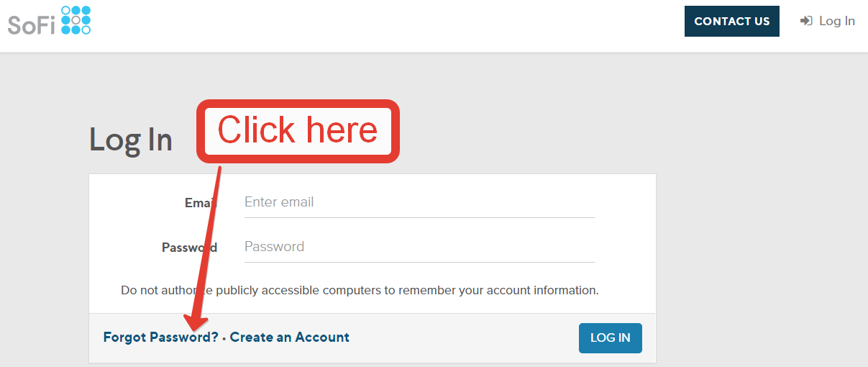Click the public computers warning text

click(360, 291)
